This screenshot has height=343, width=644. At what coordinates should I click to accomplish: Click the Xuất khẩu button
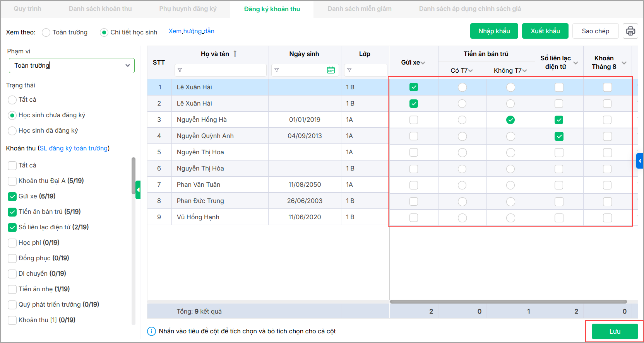click(x=545, y=31)
